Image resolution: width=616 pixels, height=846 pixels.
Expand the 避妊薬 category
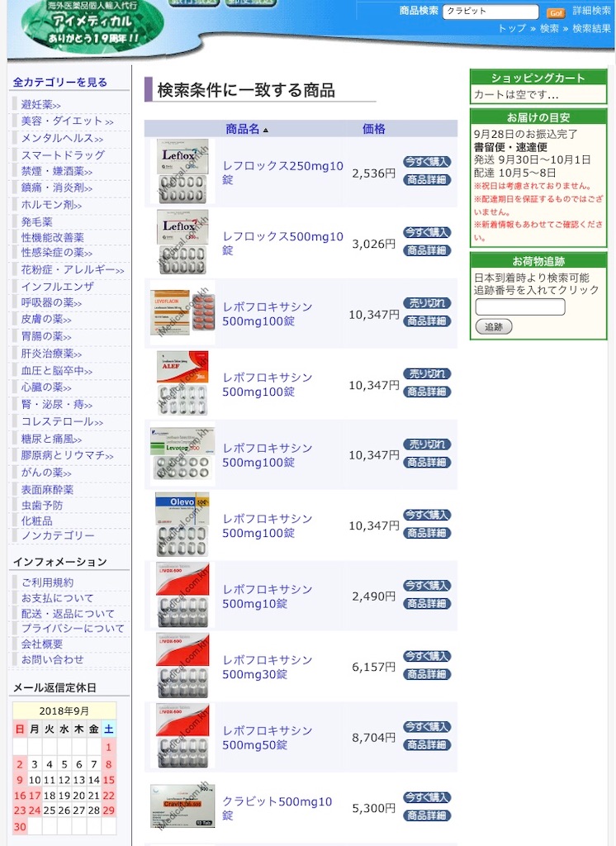tap(40, 105)
